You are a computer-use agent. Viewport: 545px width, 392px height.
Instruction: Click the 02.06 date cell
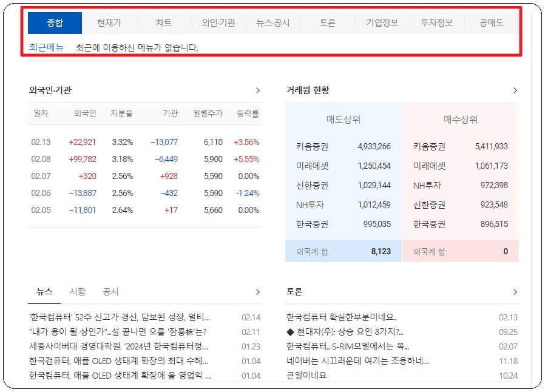[41, 193]
